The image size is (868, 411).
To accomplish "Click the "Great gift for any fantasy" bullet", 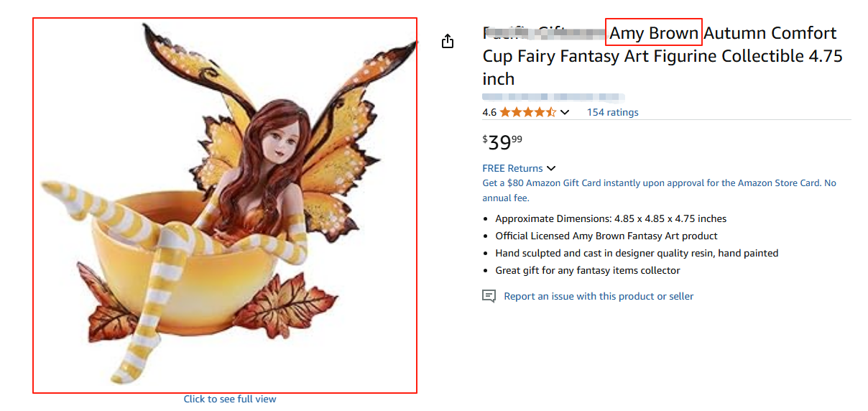I will (587, 270).
